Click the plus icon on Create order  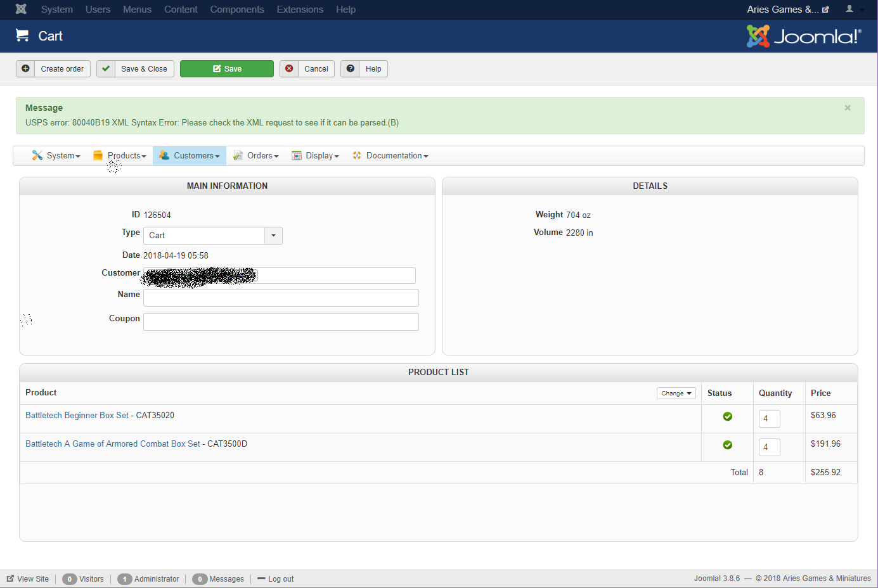pyautogui.click(x=25, y=68)
